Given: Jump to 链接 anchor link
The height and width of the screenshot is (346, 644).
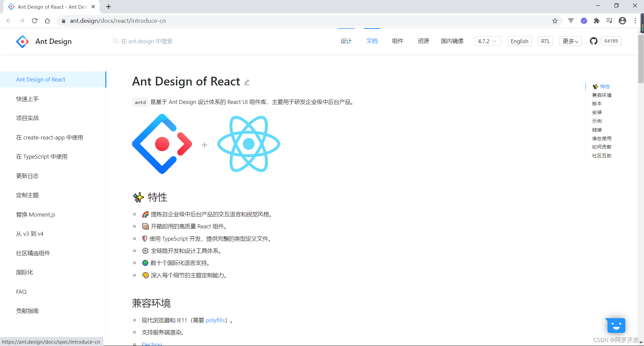Looking at the screenshot, I should (x=597, y=130).
